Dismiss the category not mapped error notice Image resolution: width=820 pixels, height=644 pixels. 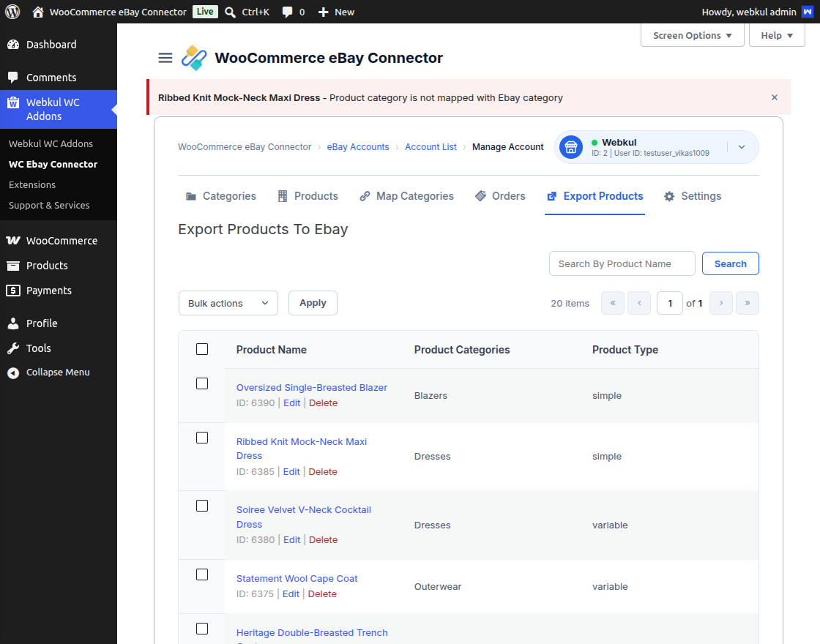[x=775, y=97]
